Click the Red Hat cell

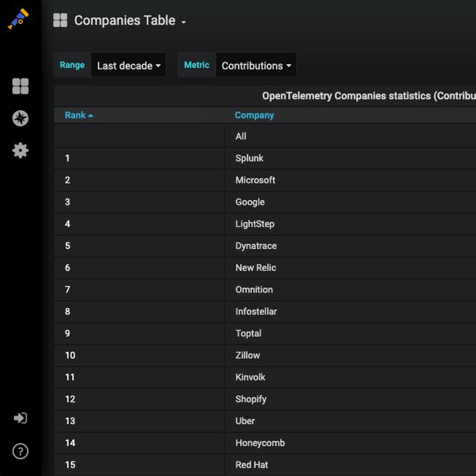click(351, 465)
